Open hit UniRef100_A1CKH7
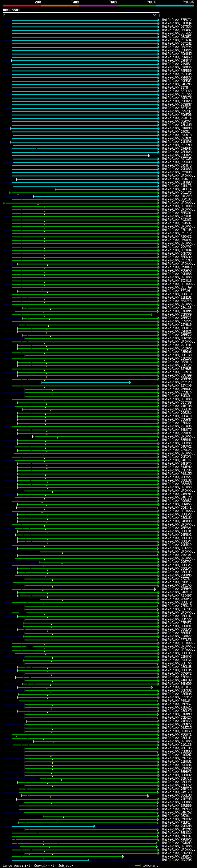Image resolution: width=197 pixels, height=868 pixels. [176, 755]
